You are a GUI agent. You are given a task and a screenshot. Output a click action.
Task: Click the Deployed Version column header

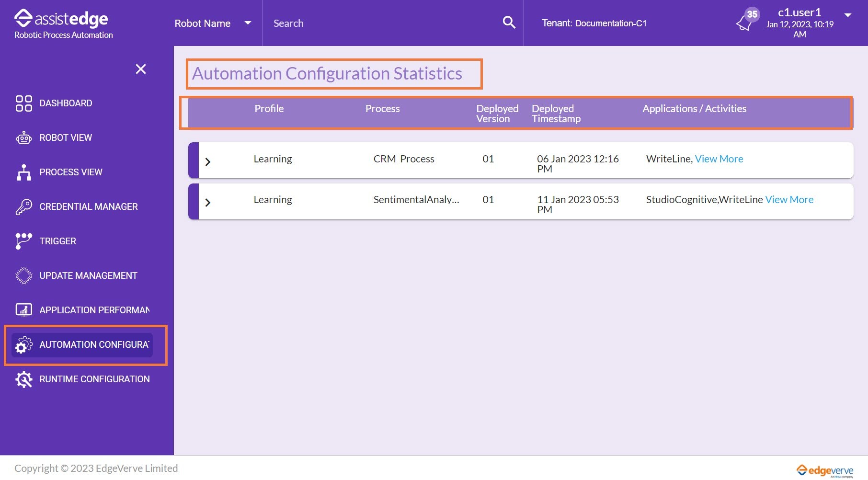click(x=497, y=114)
